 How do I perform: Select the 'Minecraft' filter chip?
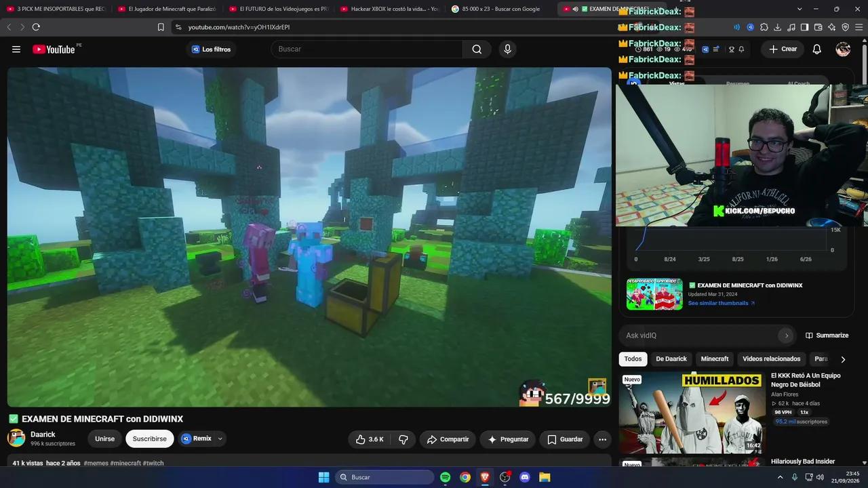tap(715, 359)
